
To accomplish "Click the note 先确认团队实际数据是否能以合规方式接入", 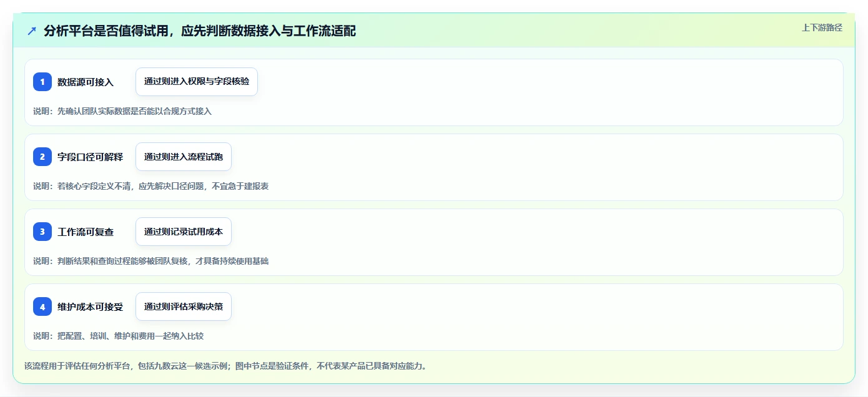I will tap(122, 111).
